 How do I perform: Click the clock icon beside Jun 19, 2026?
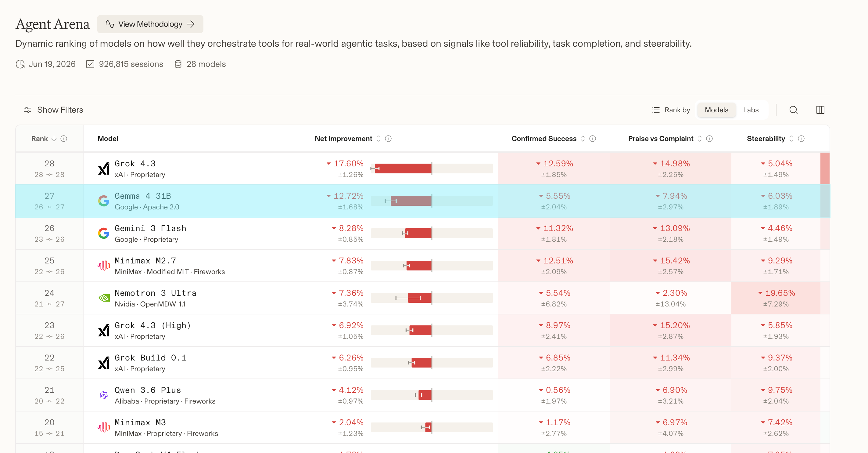click(x=20, y=64)
